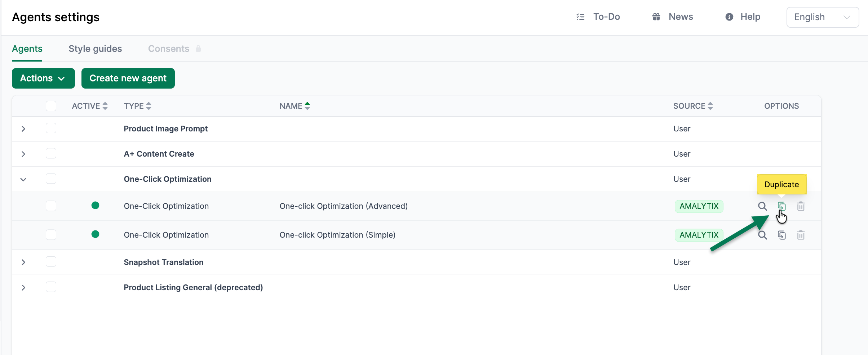Open the Actions dropdown menu
The image size is (868, 355).
point(43,78)
